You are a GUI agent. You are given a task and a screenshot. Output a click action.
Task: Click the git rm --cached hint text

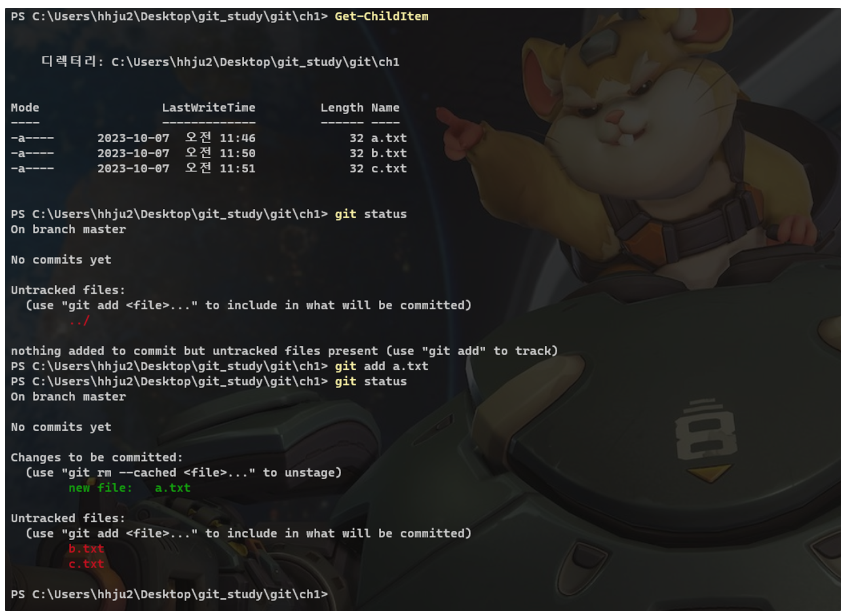[x=184, y=473]
